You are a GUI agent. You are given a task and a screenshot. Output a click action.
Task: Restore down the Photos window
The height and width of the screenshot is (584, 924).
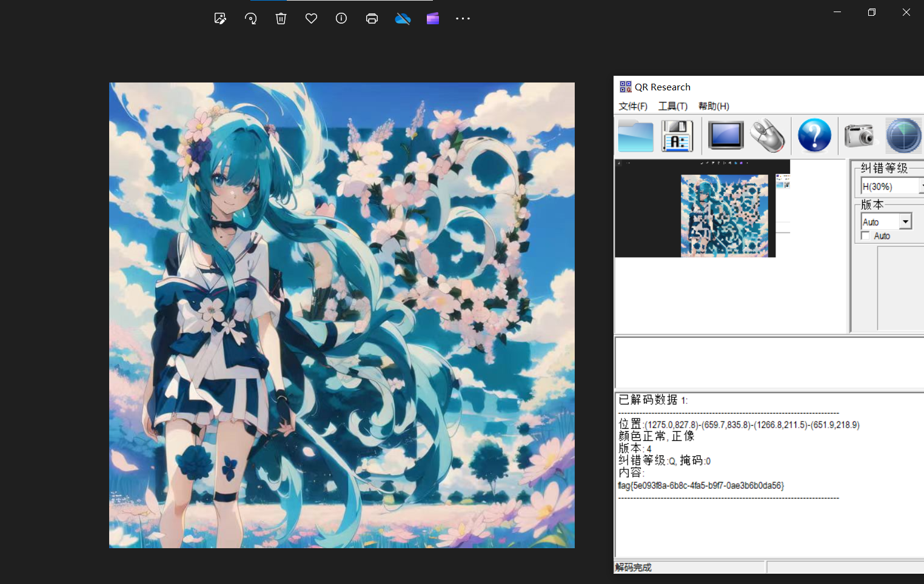pyautogui.click(x=872, y=12)
